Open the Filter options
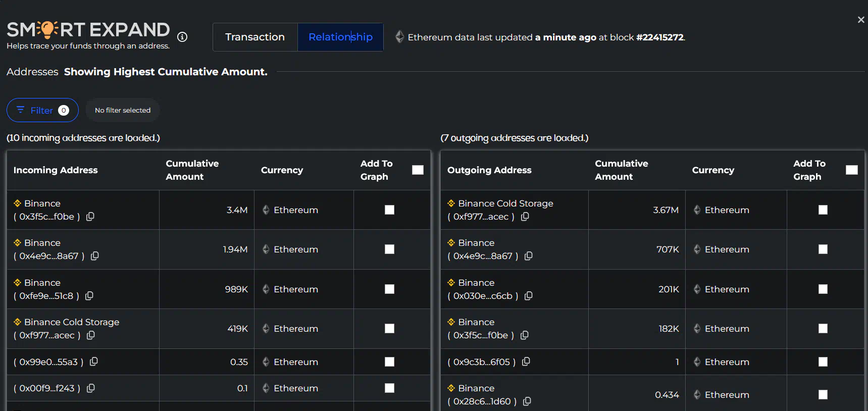Screen dimensions: 868x411 pyautogui.click(x=42, y=110)
